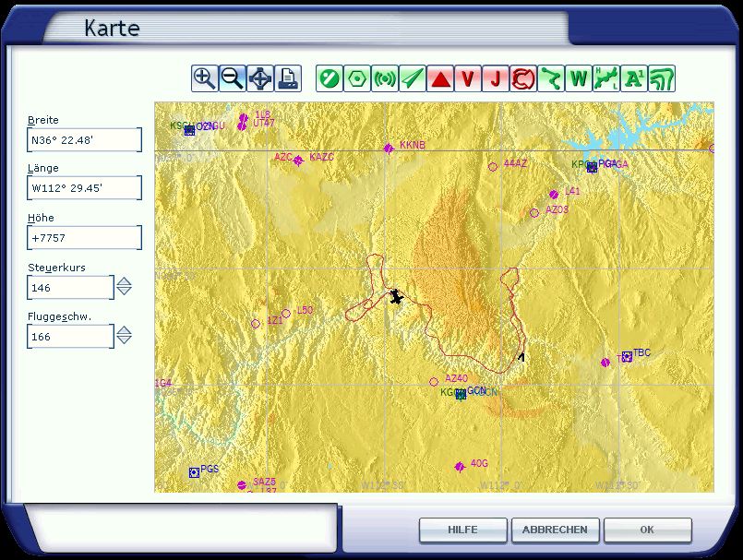Image resolution: width=743 pixels, height=560 pixels.
Task: Select the AZ03 airport circle
Action: click(x=534, y=213)
